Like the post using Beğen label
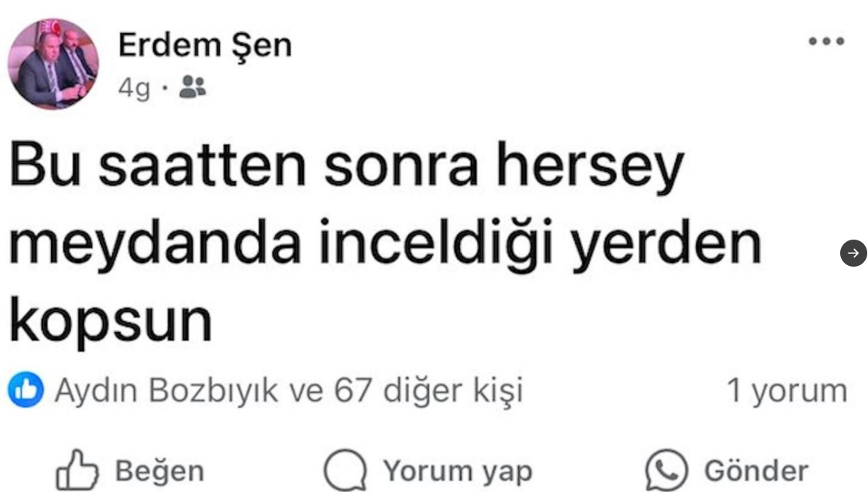The width and height of the screenshot is (868, 492). [159, 471]
